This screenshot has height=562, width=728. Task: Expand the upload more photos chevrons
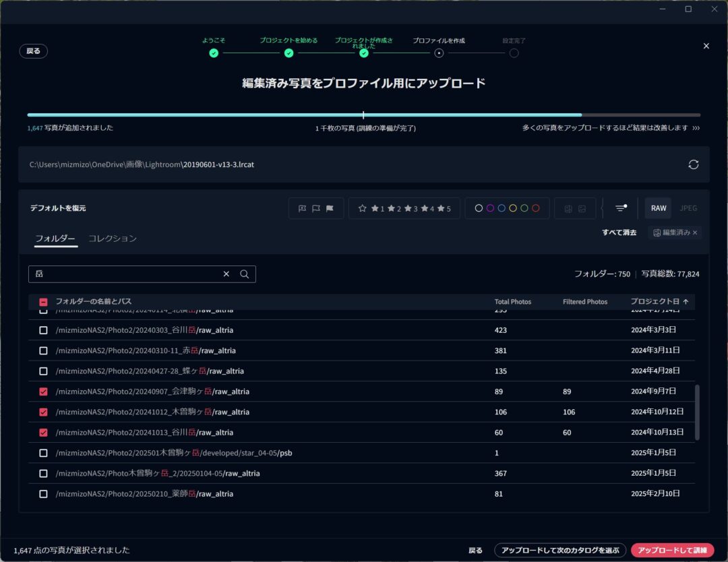tap(696, 128)
